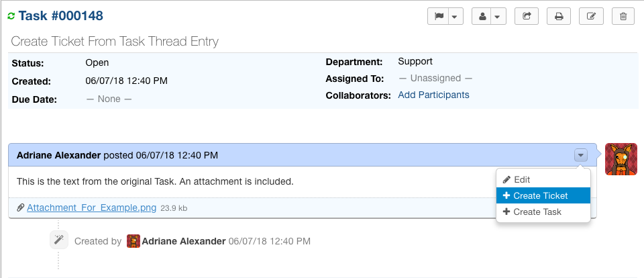Open the flag button dropdown arrow
Screen dimensions: 644x278
(x=455, y=17)
